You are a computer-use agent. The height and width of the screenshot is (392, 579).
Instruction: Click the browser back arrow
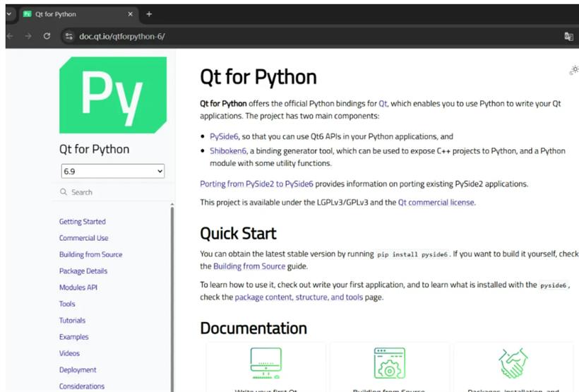(10, 36)
